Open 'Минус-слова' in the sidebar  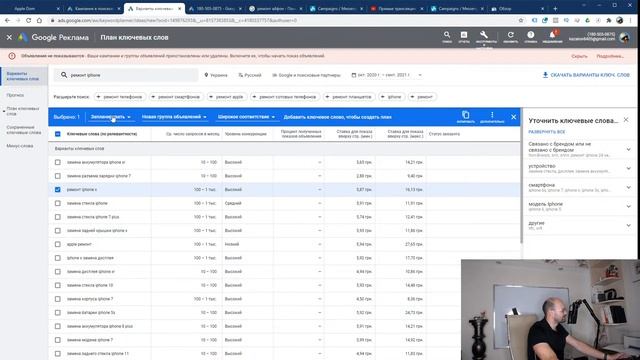(20, 146)
